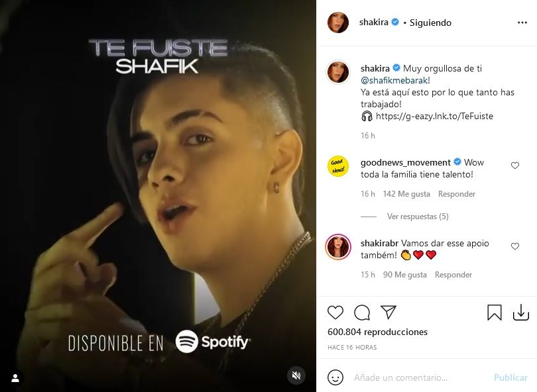Show tagged people icon on the video

pyautogui.click(x=15, y=378)
